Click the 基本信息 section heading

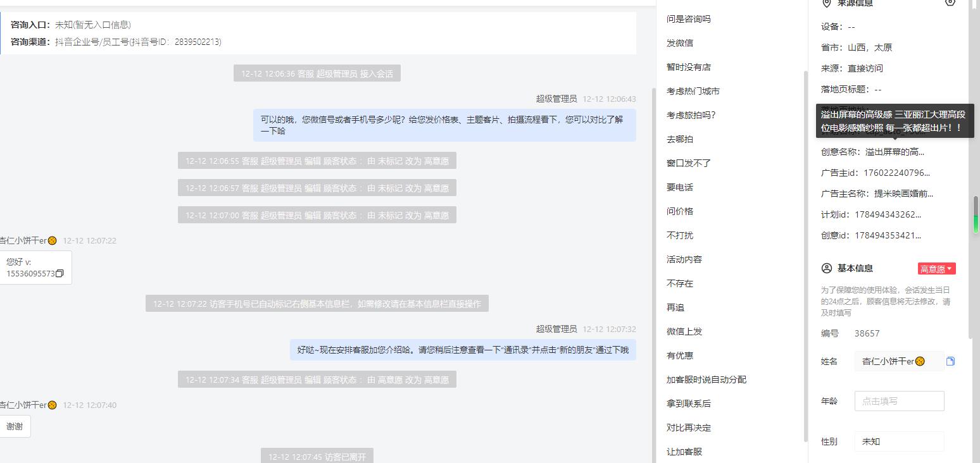pos(855,268)
